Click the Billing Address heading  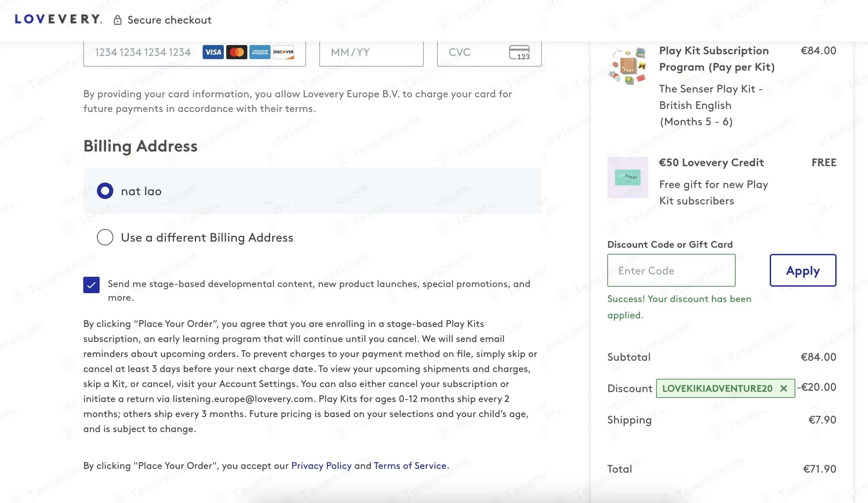click(141, 146)
